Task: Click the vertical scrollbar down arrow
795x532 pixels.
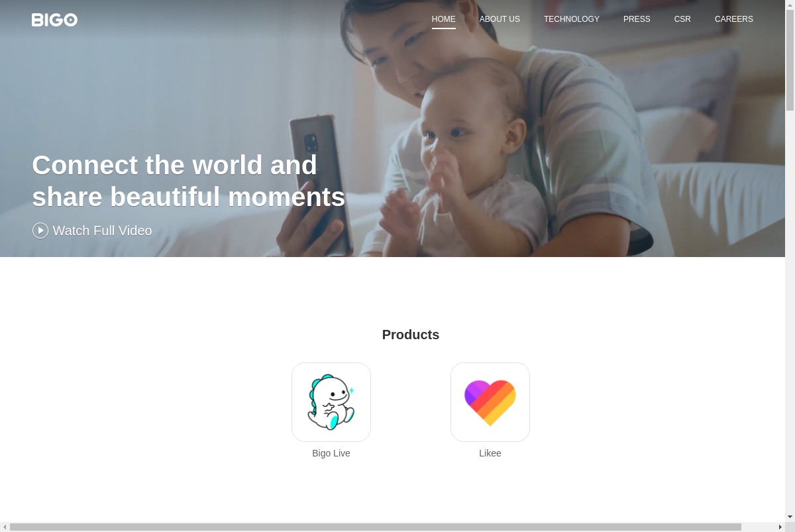Action: coord(790,517)
